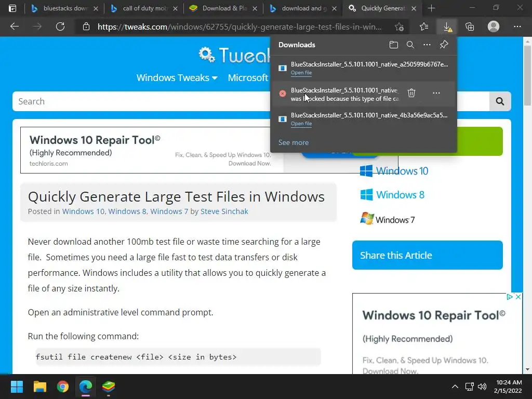Open the Collections toolbar icon
The height and width of the screenshot is (399, 532).
470,27
